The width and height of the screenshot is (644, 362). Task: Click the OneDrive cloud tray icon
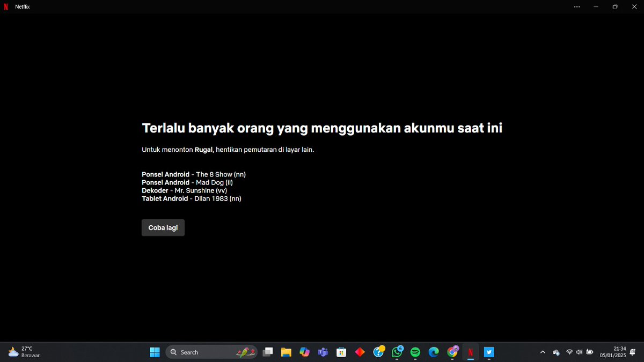[x=556, y=352]
